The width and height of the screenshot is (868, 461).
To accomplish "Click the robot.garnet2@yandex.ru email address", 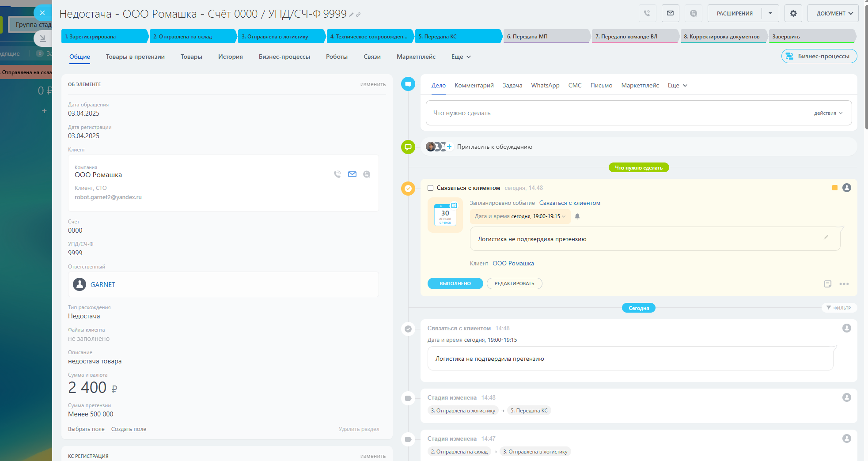I will pyautogui.click(x=108, y=197).
